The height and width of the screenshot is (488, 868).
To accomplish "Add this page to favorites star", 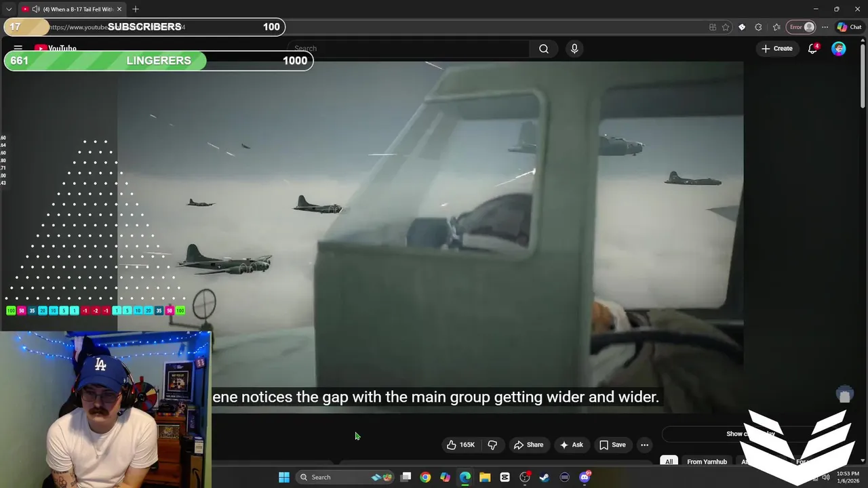I will point(726,27).
